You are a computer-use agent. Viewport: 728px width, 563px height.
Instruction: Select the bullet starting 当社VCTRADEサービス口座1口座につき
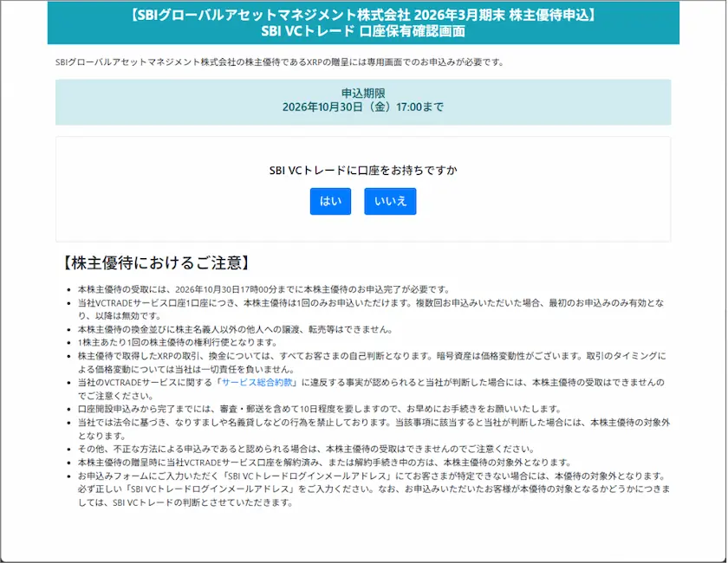[x=371, y=309]
